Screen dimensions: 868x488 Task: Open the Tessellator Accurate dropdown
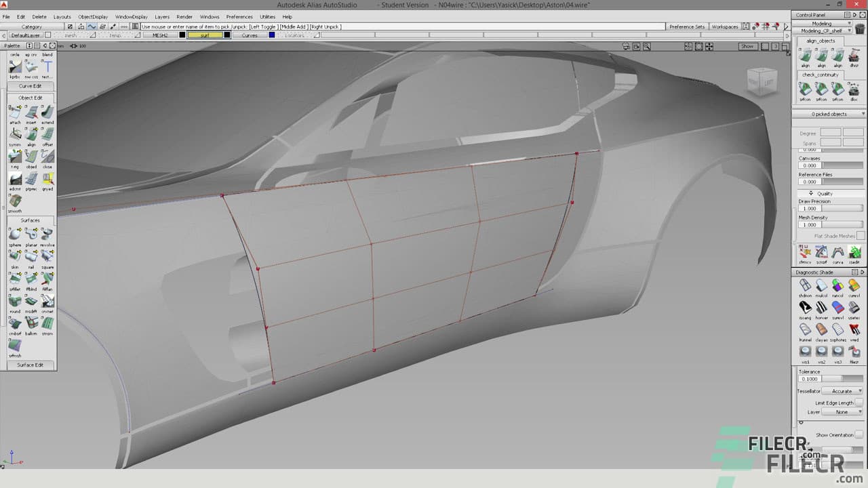pyautogui.click(x=842, y=391)
